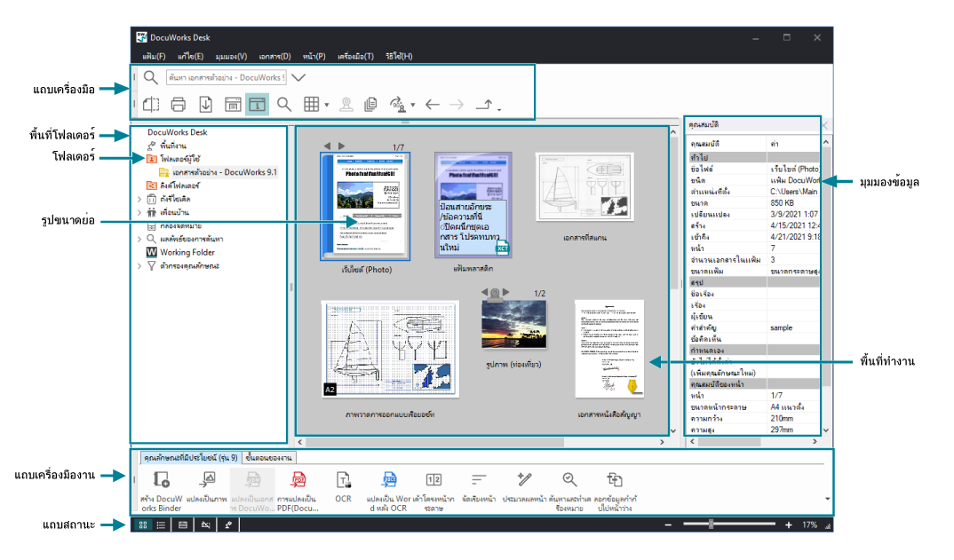Click the magnifier search icon in toolbar
Screen dimensions: 954x560
[284, 104]
